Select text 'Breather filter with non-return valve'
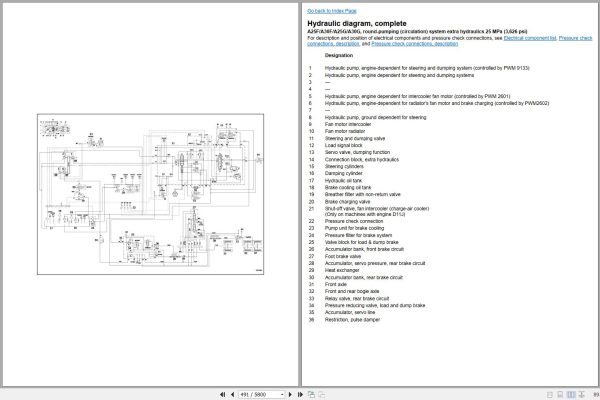 [x=362, y=194]
